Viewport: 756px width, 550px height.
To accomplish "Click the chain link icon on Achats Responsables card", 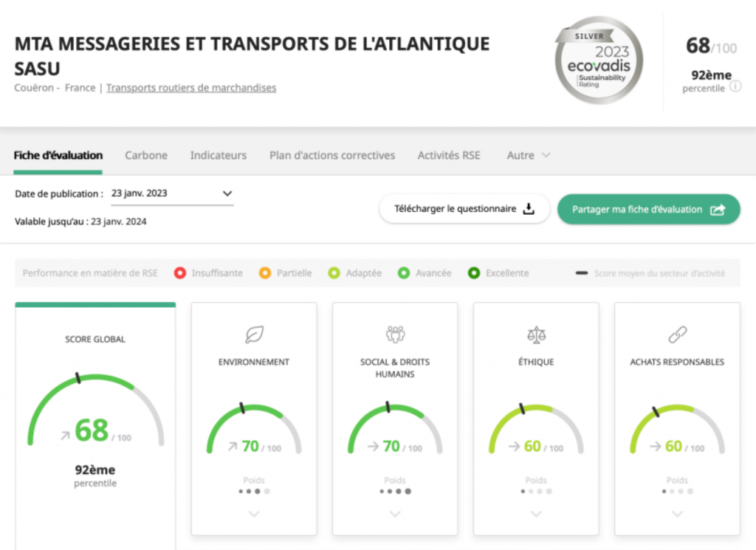I will click(678, 334).
